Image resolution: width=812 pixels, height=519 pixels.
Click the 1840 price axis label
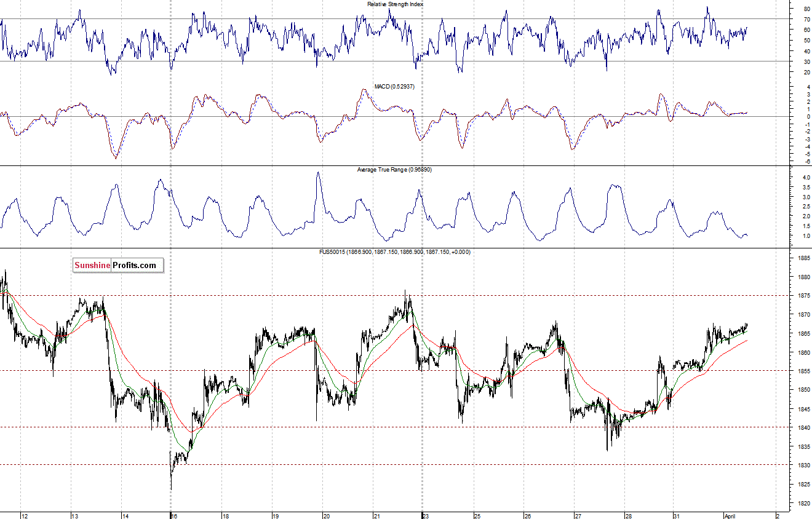[804, 428]
